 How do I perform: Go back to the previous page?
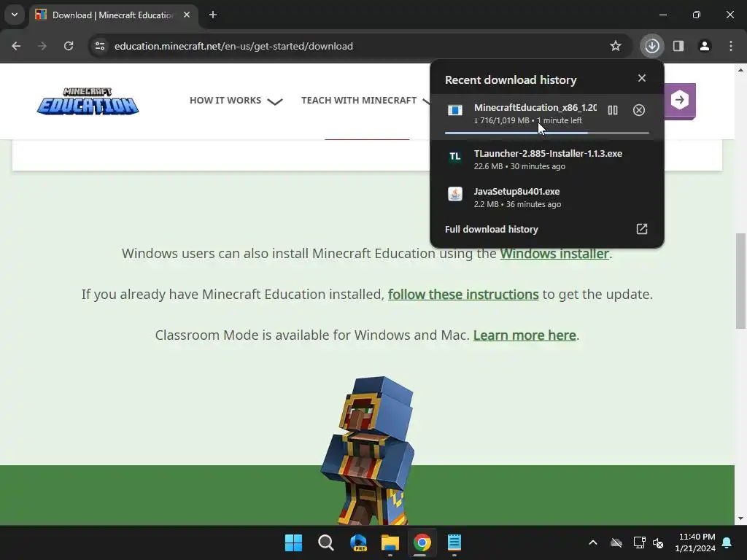[16, 46]
